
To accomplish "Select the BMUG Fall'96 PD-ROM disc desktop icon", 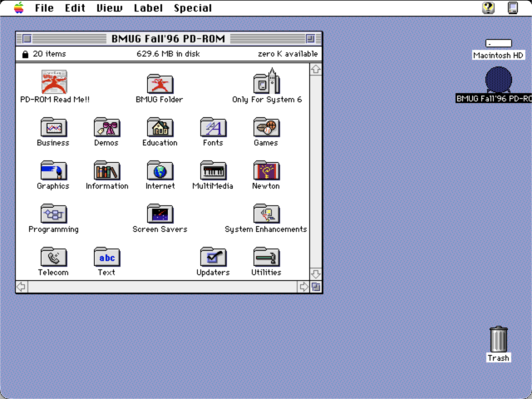I will click(x=499, y=80).
